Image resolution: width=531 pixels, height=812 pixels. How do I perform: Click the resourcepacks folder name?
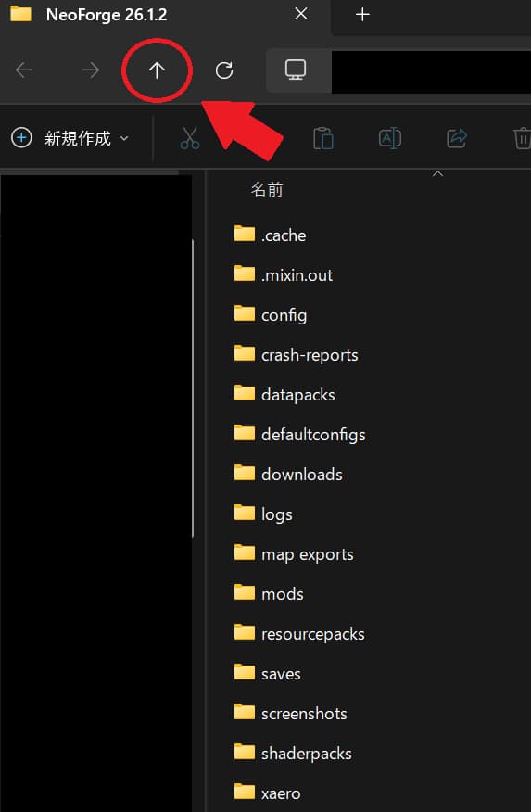pyautogui.click(x=313, y=634)
